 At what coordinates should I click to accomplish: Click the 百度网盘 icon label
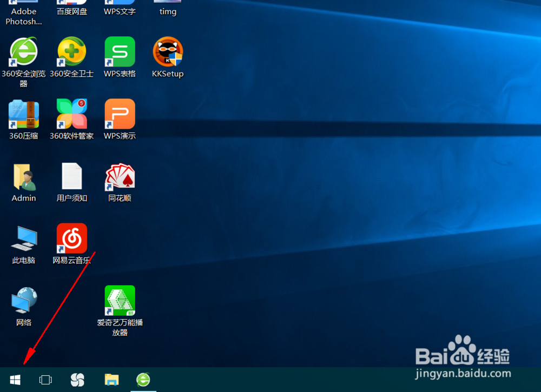point(72,11)
